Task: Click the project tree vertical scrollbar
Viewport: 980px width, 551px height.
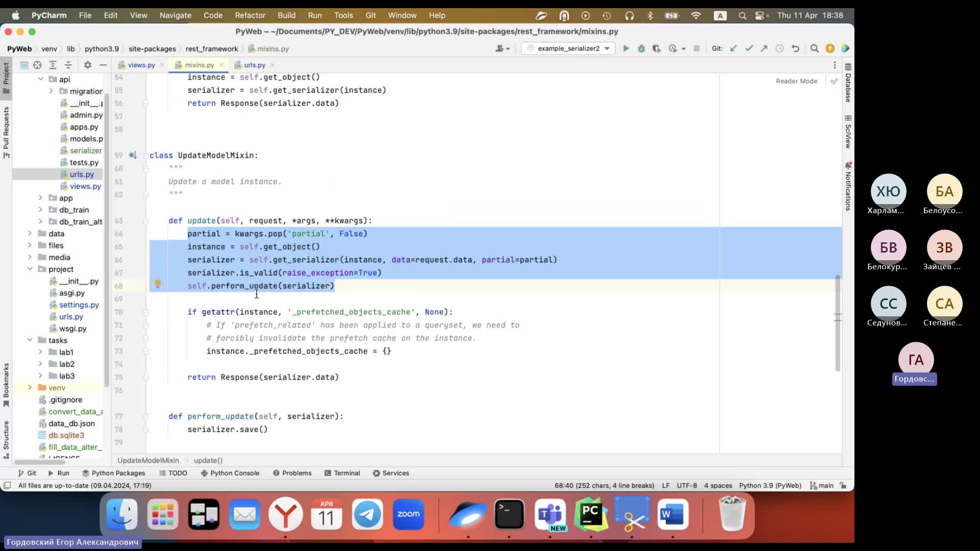Action: coord(106,240)
